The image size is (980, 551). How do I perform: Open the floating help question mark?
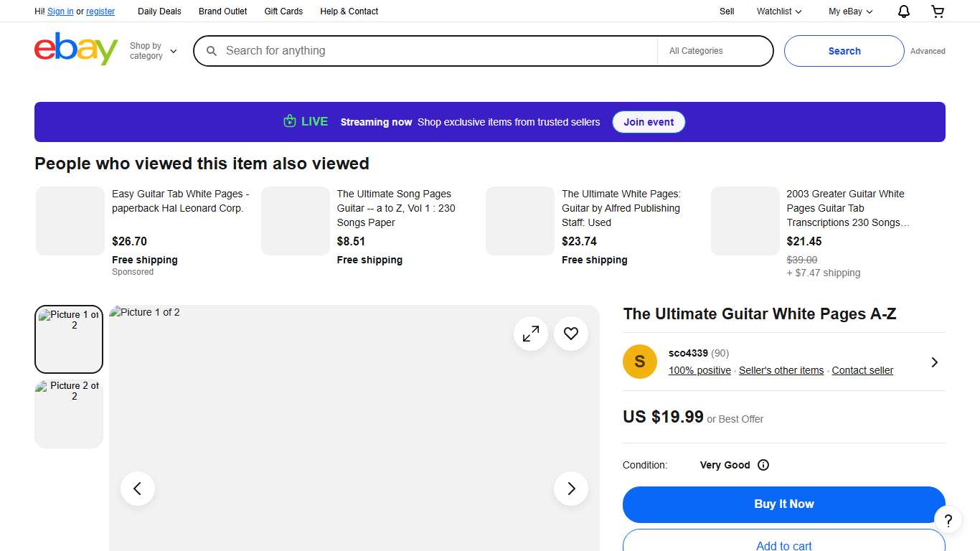pyautogui.click(x=948, y=519)
